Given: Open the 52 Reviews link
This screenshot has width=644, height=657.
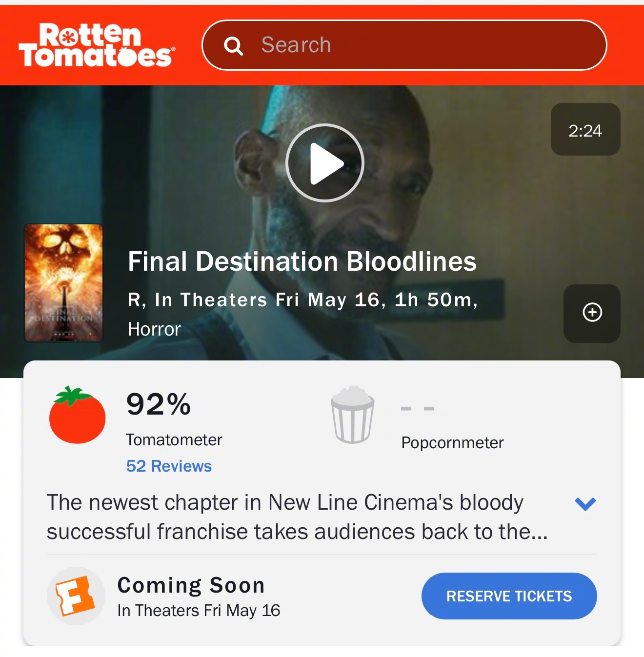Looking at the screenshot, I should [169, 466].
